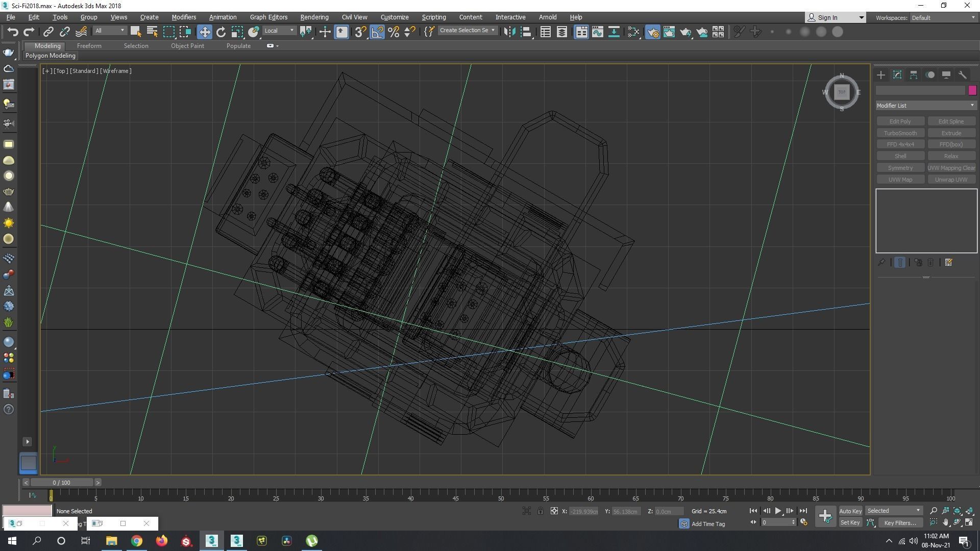Click the Redo arrow in main toolbar

click(29, 32)
